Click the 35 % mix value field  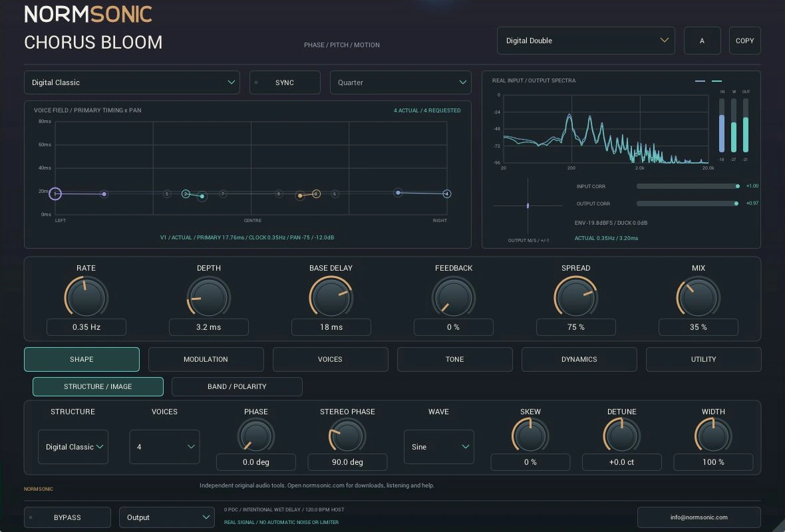699,327
